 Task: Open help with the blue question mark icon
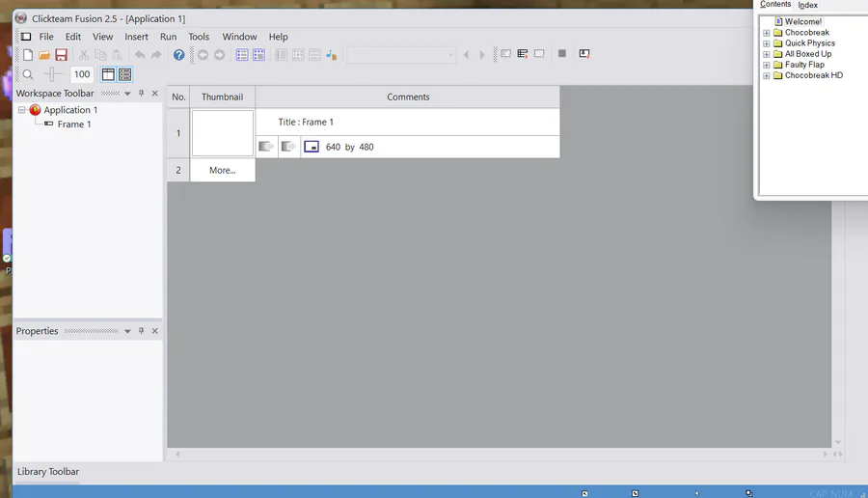[178, 54]
